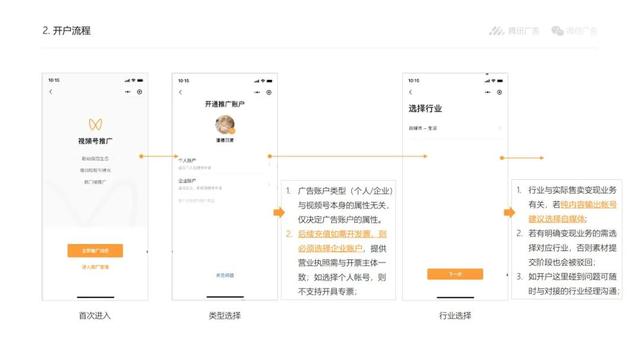The image size is (640, 360).
Task: Click the orange underlined text "后续充值如需开发票"
Action: [335, 234]
